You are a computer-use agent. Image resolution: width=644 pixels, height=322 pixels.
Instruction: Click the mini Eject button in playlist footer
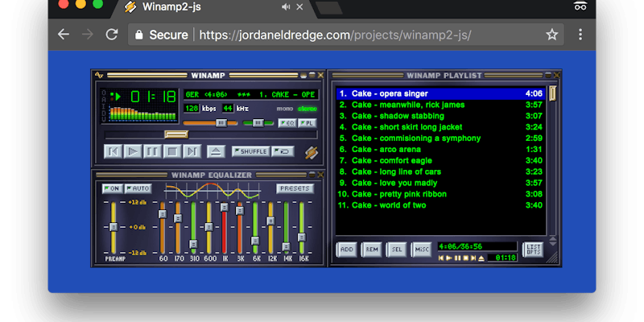(x=481, y=258)
